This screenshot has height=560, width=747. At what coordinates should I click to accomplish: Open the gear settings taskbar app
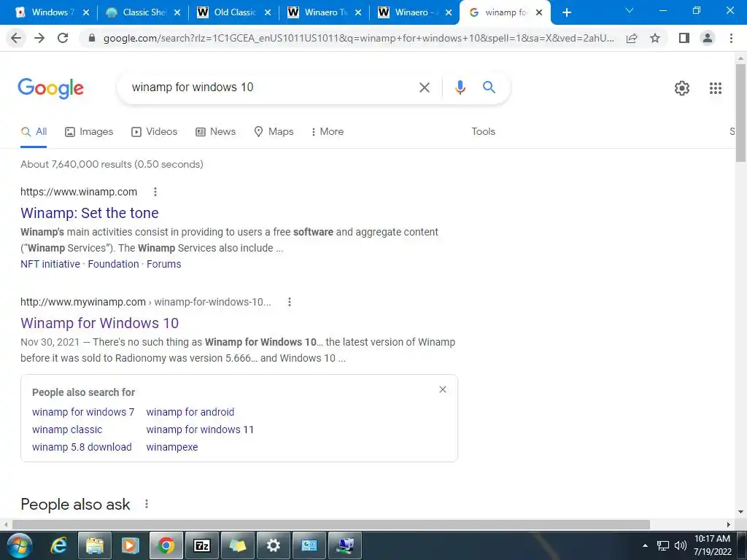(274, 545)
